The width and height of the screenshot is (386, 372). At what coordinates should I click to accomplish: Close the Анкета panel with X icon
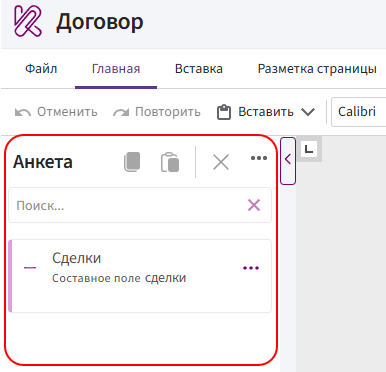(x=221, y=162)
